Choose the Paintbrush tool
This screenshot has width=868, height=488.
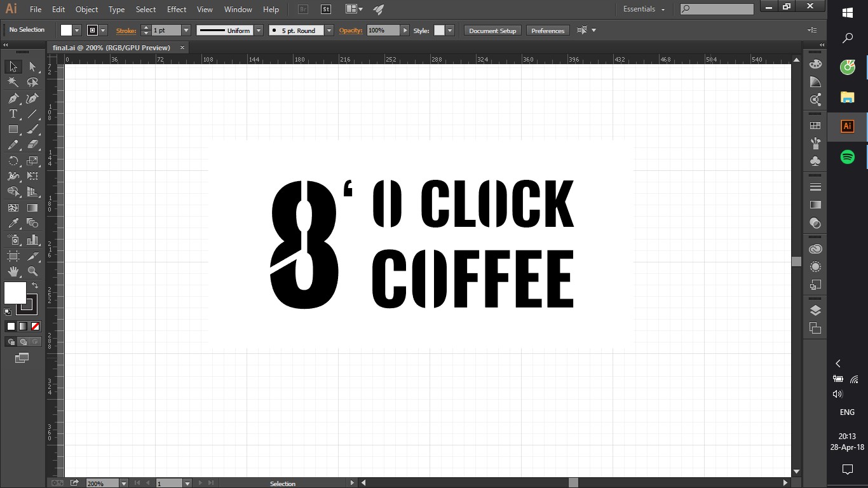[x=32, y=129]
